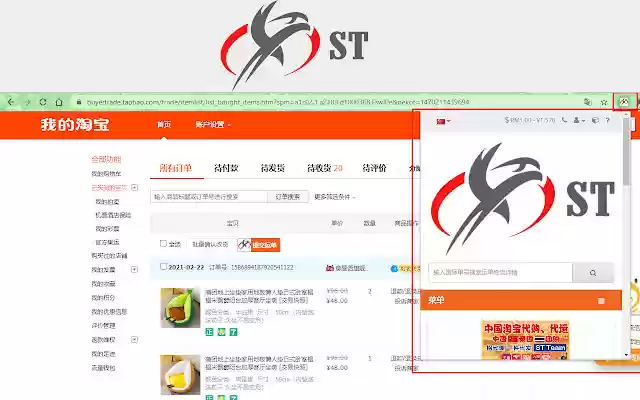Click the translate page icon in the address bar
This screenshot has width=640, height=400.
coord(588,102)
